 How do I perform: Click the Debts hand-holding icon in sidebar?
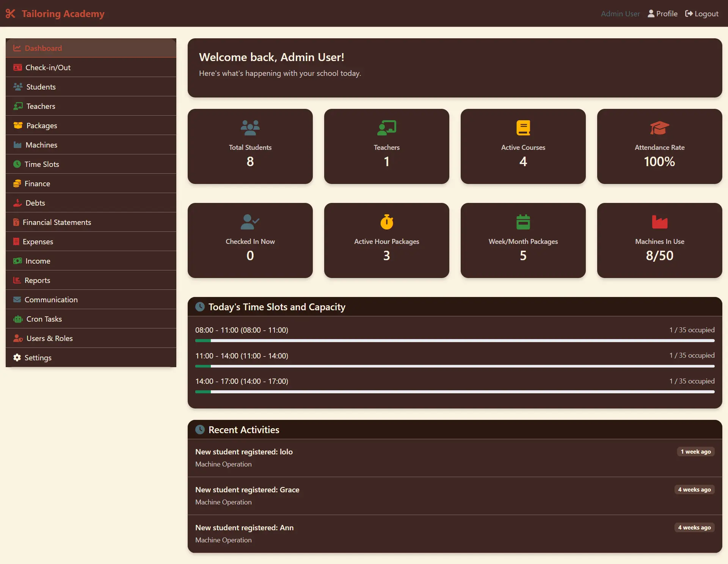point(17,203)
